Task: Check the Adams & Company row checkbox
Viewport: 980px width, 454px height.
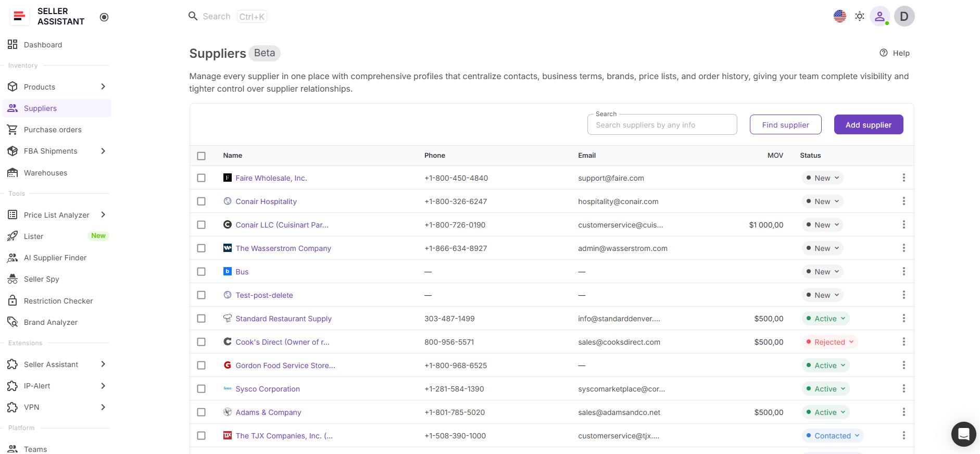Action: (x=202, y=412)
